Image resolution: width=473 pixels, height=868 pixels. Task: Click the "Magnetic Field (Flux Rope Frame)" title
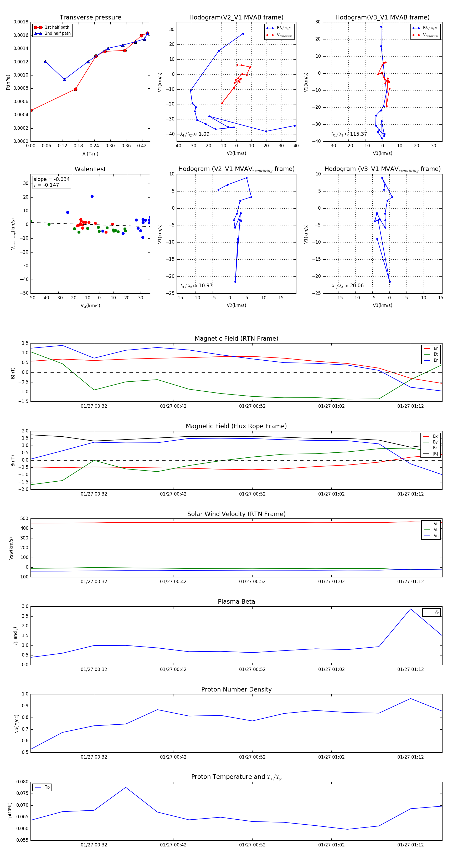[x=236, y=426]
